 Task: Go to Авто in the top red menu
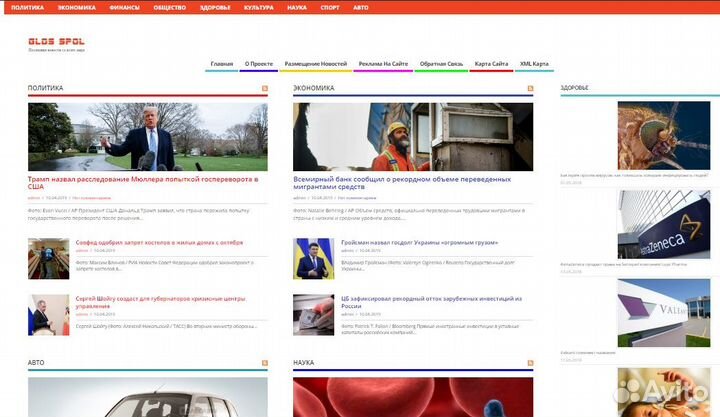coord(361,7)
